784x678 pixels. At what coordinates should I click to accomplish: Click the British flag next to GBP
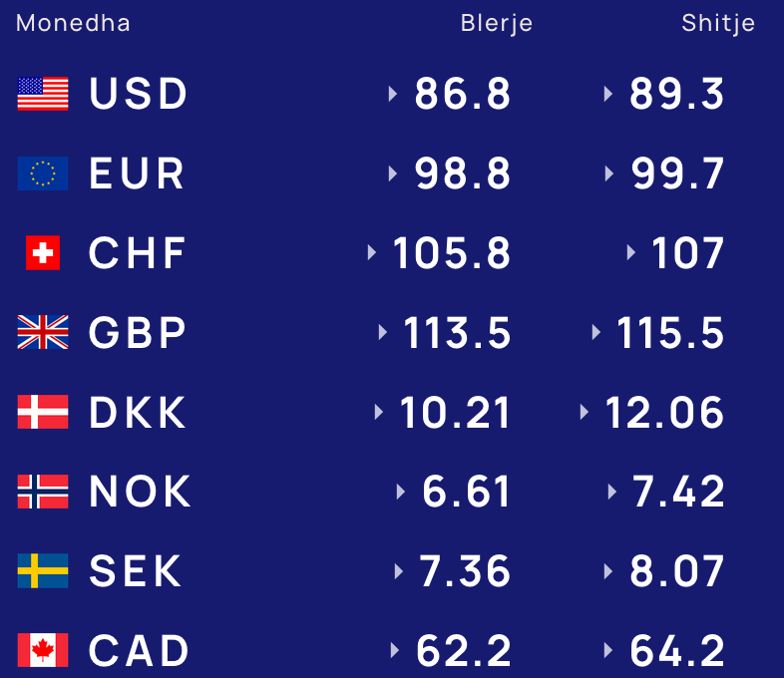[x=43, y=332]
